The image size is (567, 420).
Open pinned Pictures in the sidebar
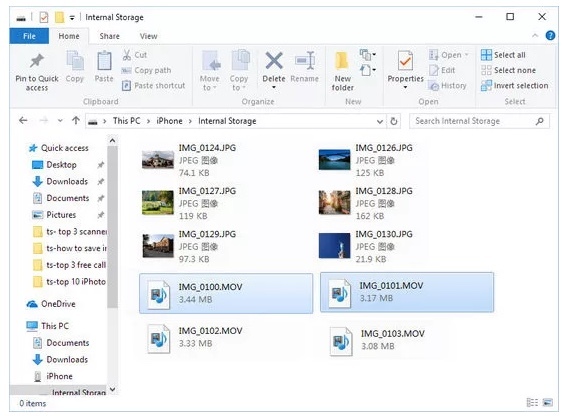point(54,215)
